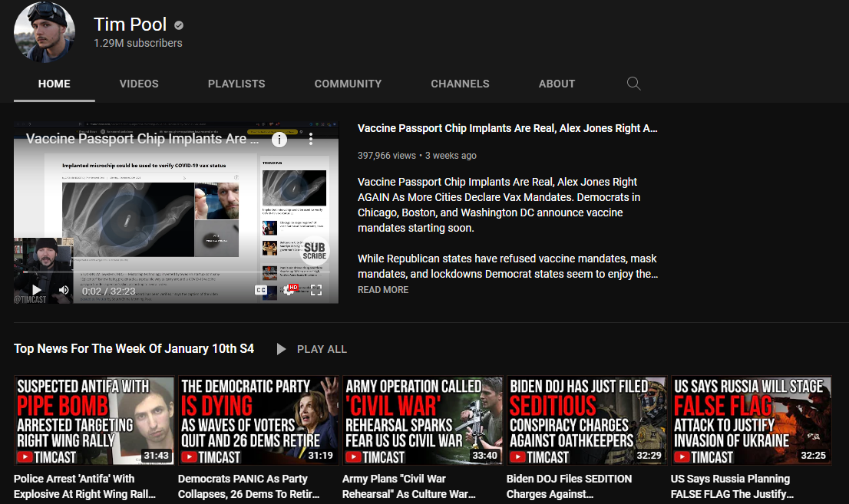The width and height of the screenshot is (849, 504).
Task: Open Tim Pool's channel avatar
Action: pos(45,32)
